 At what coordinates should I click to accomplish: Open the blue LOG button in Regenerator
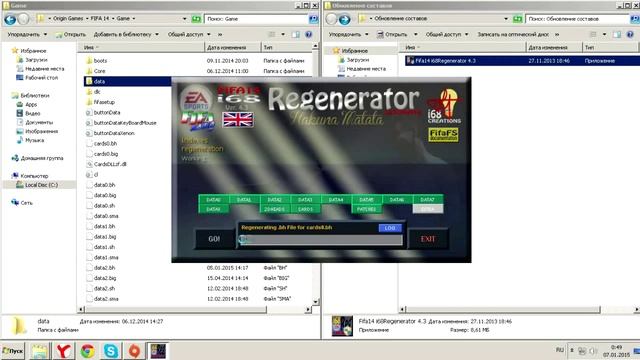pos(390,228)
